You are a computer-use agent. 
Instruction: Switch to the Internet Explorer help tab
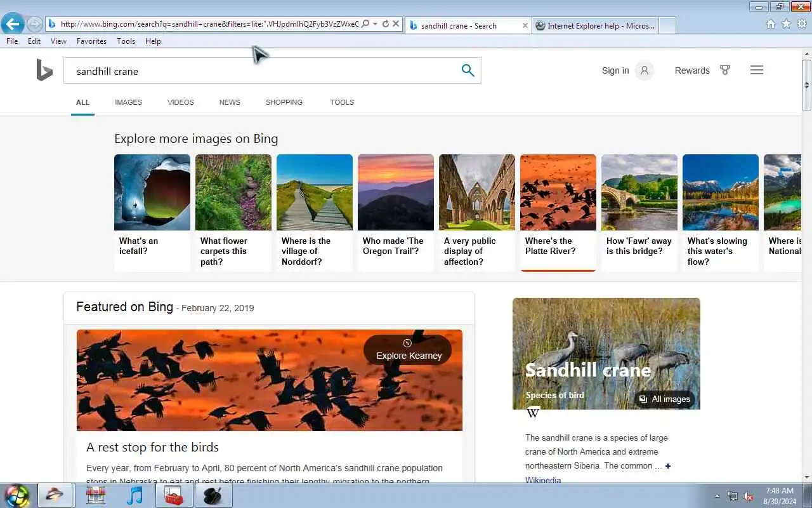[595, 25]
